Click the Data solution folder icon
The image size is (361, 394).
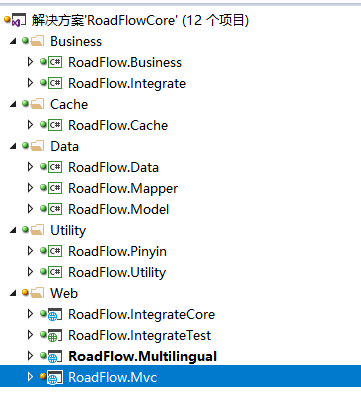click(x=37, y=146)
